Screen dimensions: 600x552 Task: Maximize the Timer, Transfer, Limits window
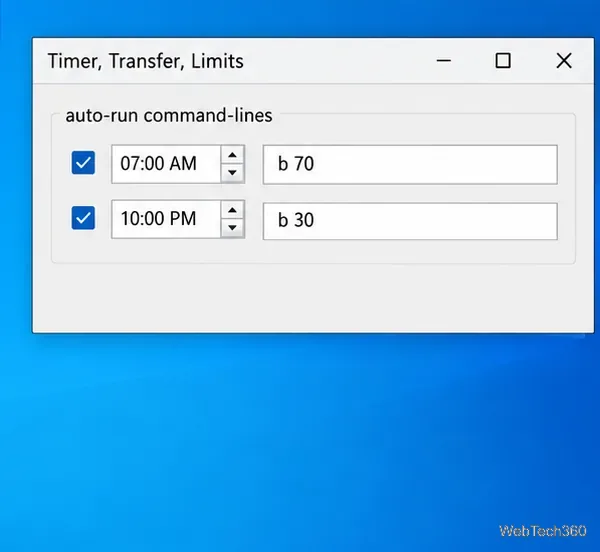tap(503, 60)
